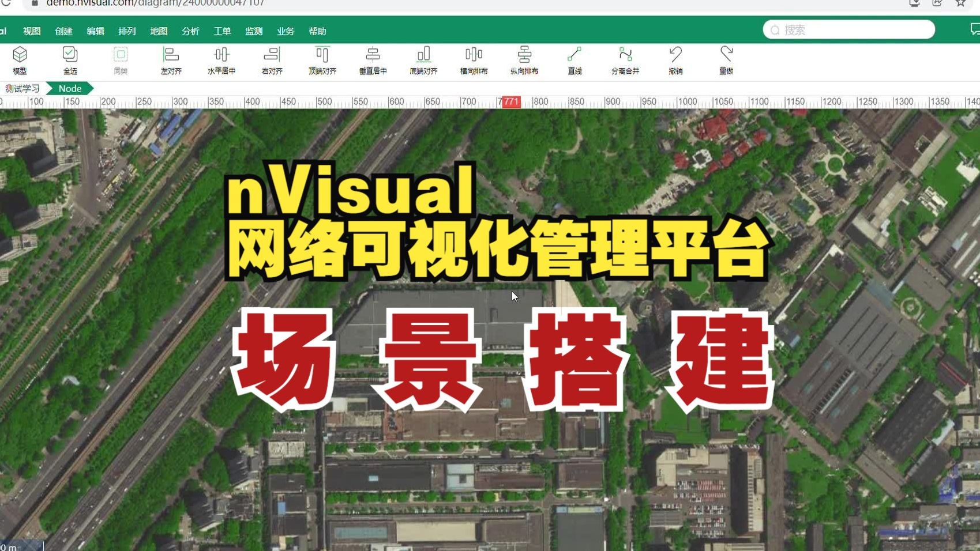Screen dimensions: 980x551
Task: Apply 左对齐 left alignment
Action: pos(171,60)
